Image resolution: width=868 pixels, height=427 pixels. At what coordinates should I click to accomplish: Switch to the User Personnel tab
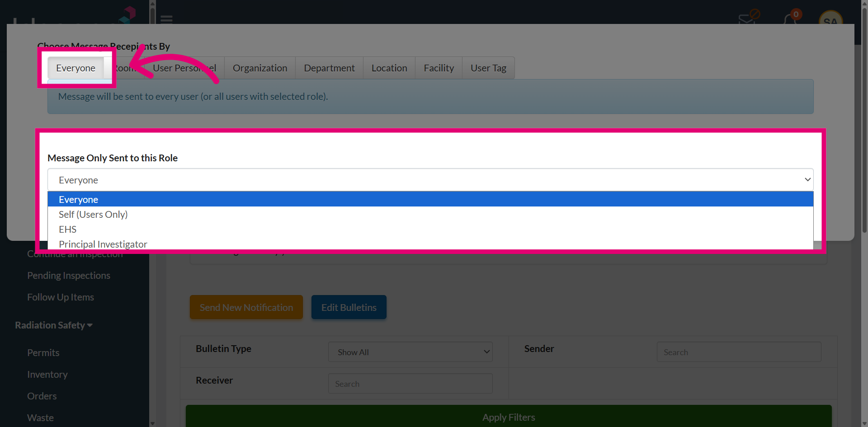pyautogui.click(x=184, y=68)
